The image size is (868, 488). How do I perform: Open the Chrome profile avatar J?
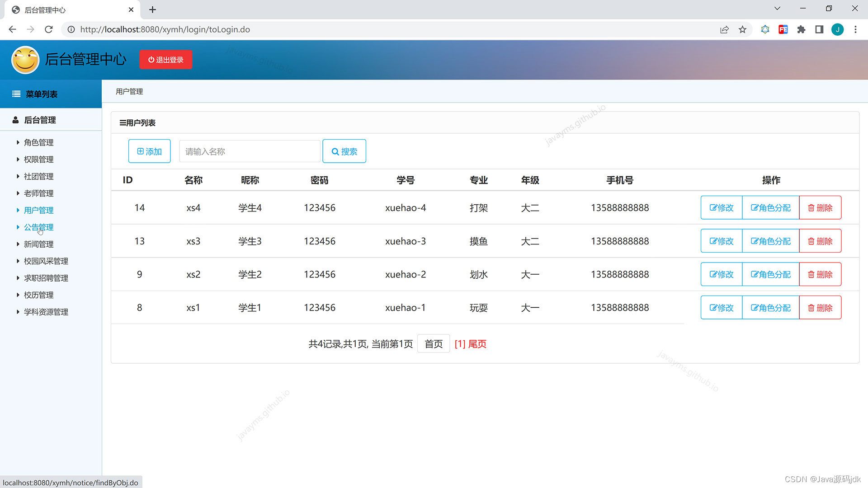click(x=837, y=29)
